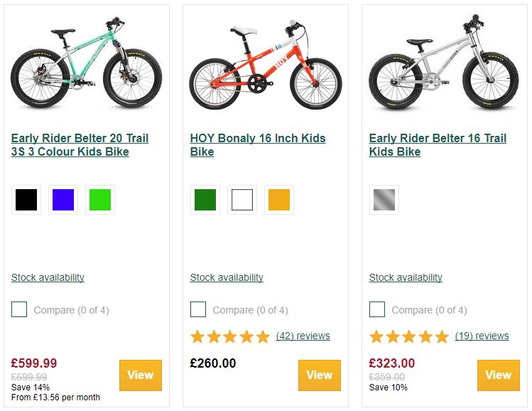Tick Compare checkbox for Belter 20 Trail
Screen dimensions: 532x411
[19, 309]
